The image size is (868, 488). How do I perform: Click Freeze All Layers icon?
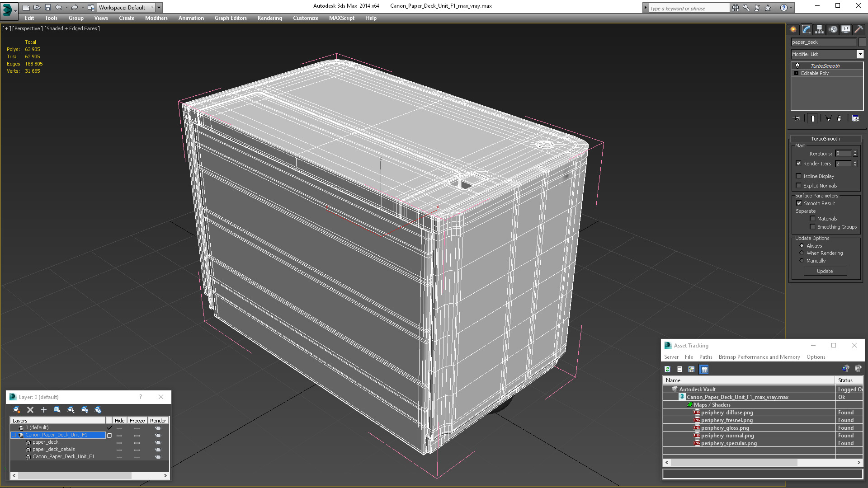coord(98,410)
